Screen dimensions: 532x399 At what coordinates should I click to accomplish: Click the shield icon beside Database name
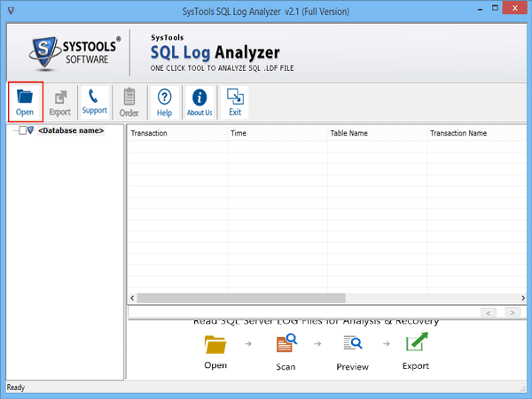tap(31, 130)
